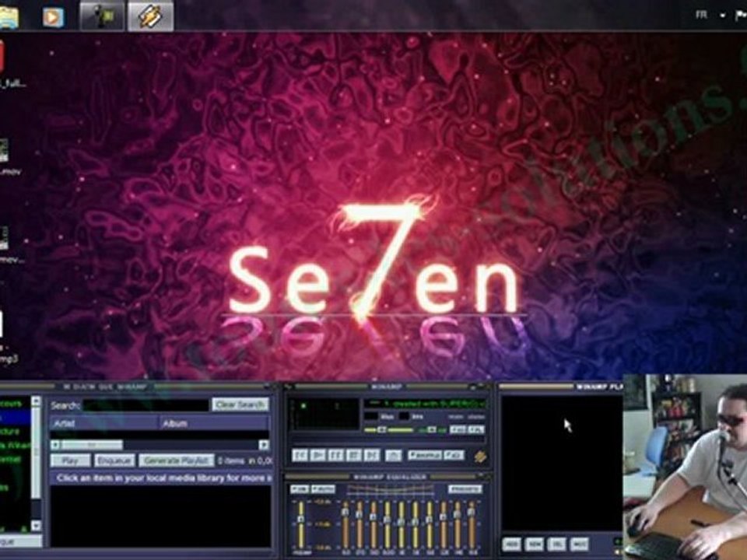Click Winamp's Stop button
This screenshot has height=560, width=747.
click(353, 455)
